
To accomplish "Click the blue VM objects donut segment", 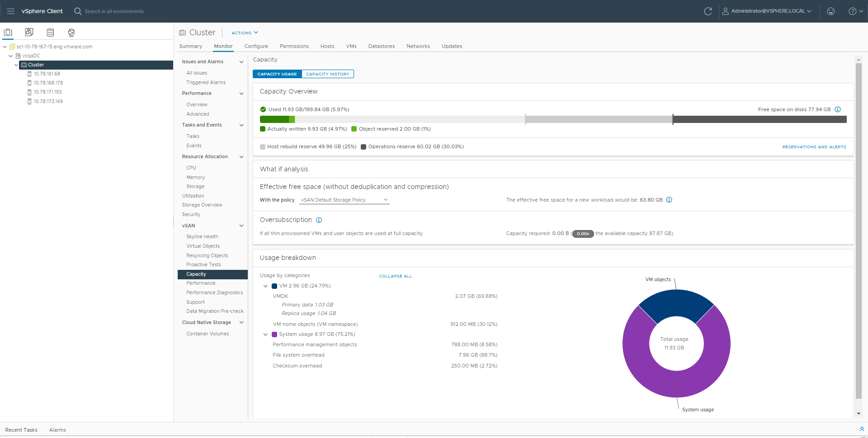I will [676, 303].
